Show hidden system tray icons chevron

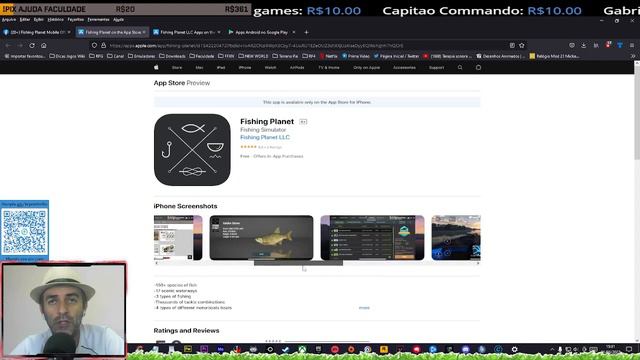point(552,349)
